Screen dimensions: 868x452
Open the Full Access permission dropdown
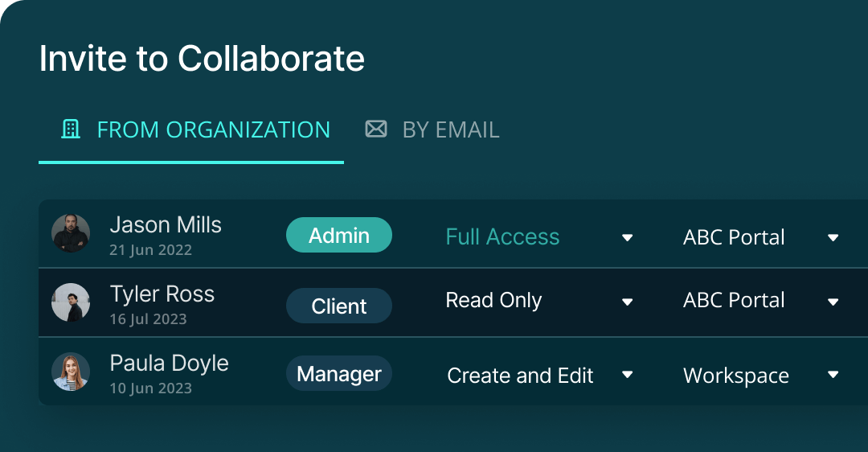coord(628,237)
